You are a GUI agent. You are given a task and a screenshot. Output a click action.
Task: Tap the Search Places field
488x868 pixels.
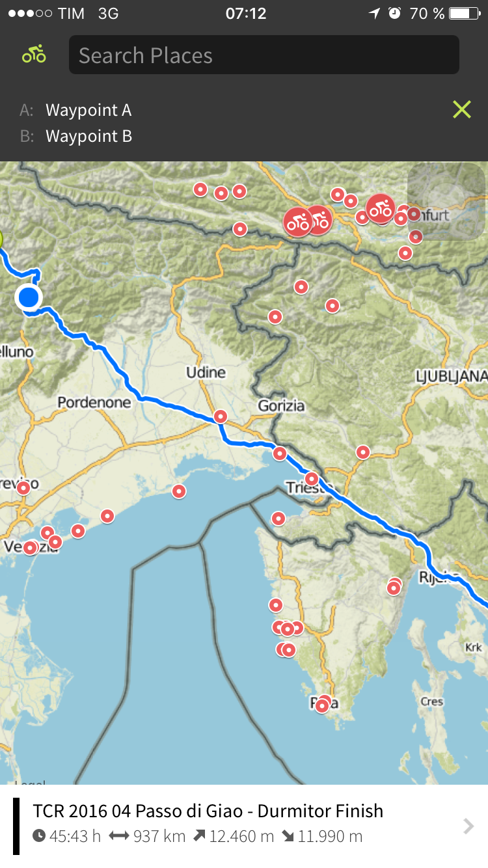coord(264,55)
